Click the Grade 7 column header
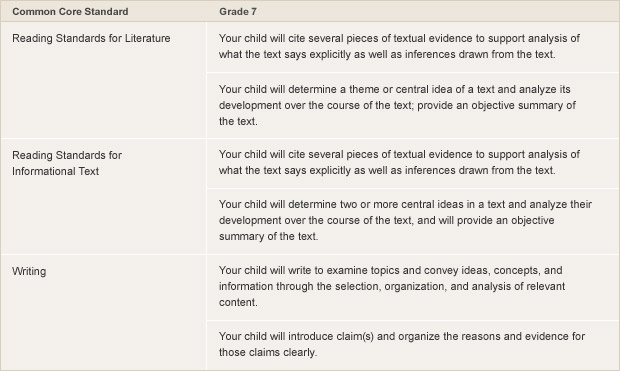This screenshot has width=620, height=371. click(238, 11)
